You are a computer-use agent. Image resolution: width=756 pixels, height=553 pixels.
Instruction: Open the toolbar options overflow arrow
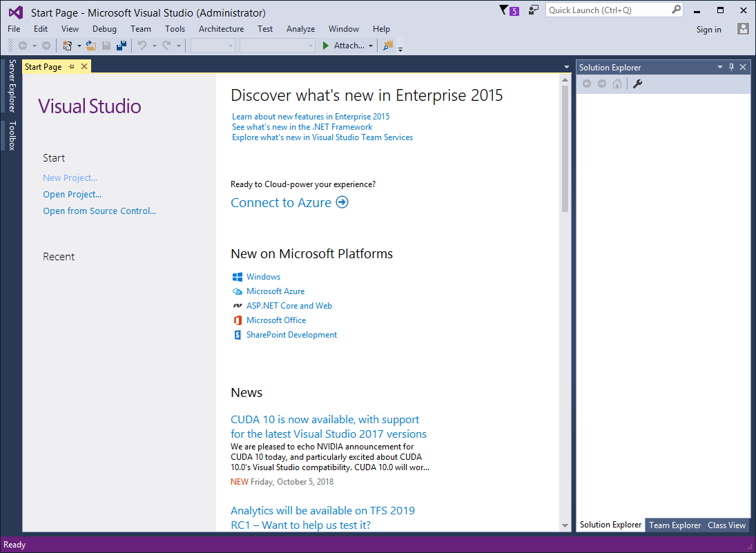[400, 49]
